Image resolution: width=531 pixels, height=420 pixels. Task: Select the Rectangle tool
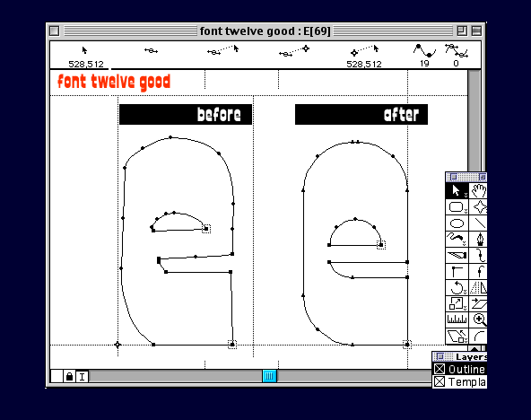pyautogui.click(x=457, y=207)
